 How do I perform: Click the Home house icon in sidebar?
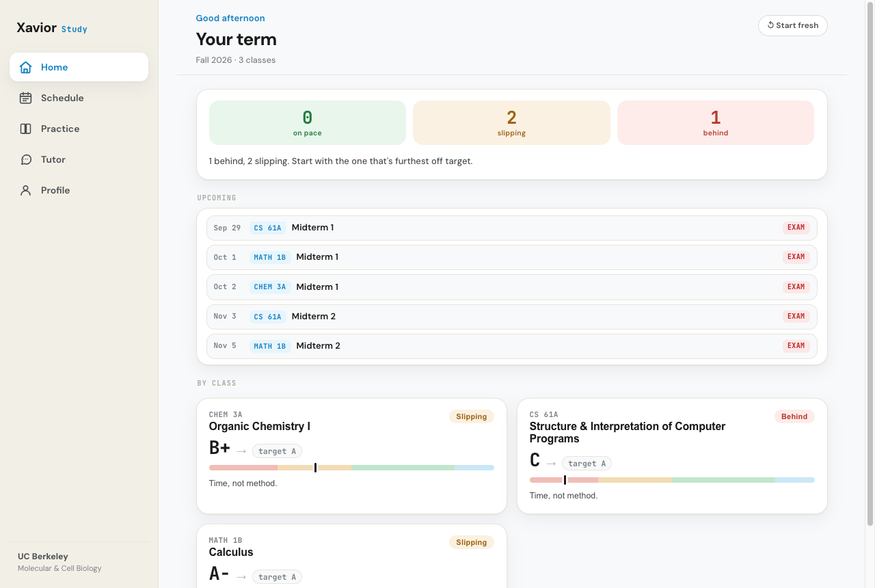point(26,67)
